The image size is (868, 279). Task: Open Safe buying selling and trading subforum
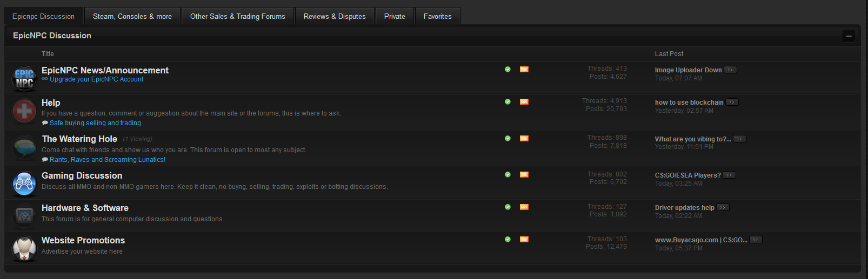(x=95, y=123)
